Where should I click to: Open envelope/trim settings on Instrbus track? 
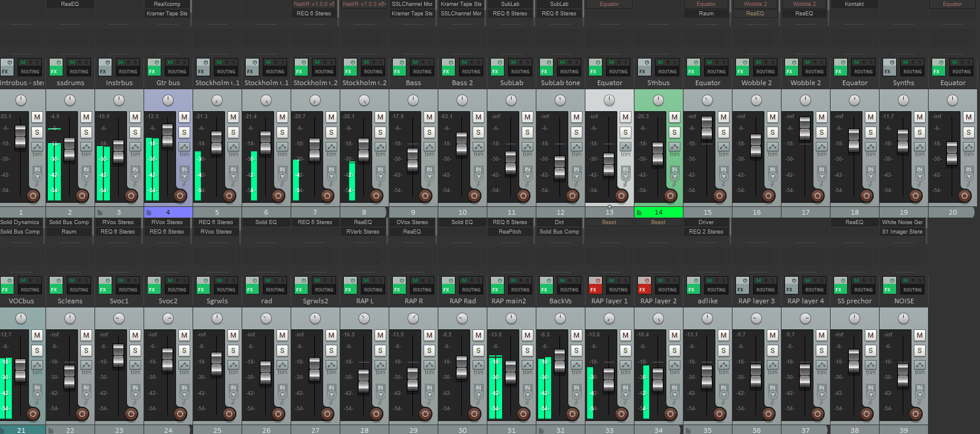coord(135,147)
